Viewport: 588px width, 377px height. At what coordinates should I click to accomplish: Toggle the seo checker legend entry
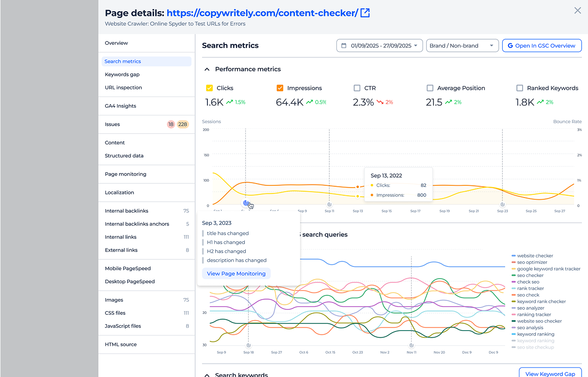point(528,276)
